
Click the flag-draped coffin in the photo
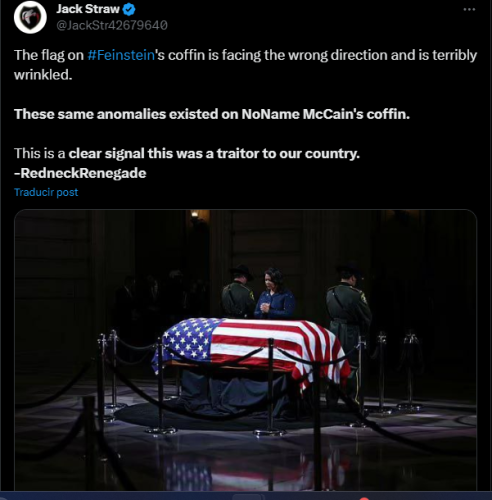click(250, 345)
